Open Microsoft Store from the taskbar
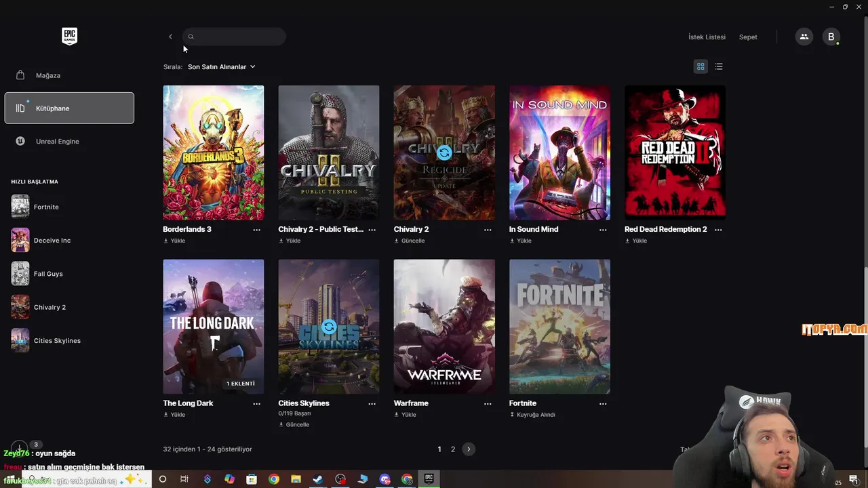Viewport: 868px width, 488px height. click(x=252, y=479)
